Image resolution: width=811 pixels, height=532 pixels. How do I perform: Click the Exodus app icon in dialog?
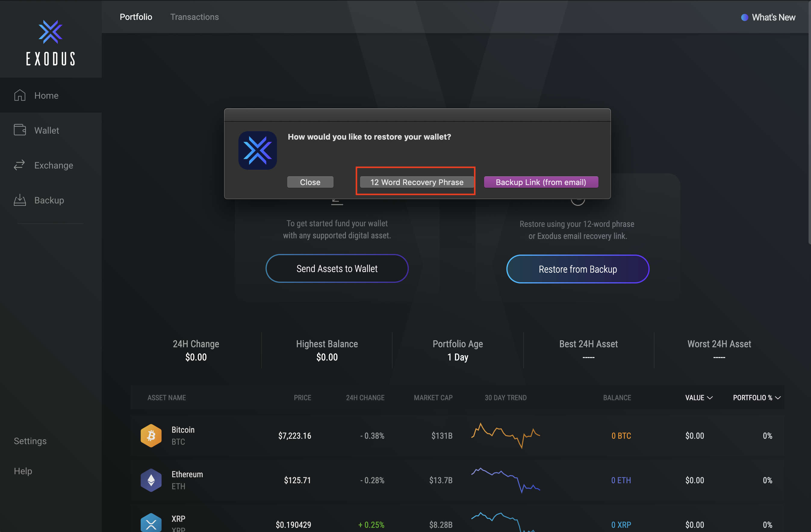pos(258,150)
